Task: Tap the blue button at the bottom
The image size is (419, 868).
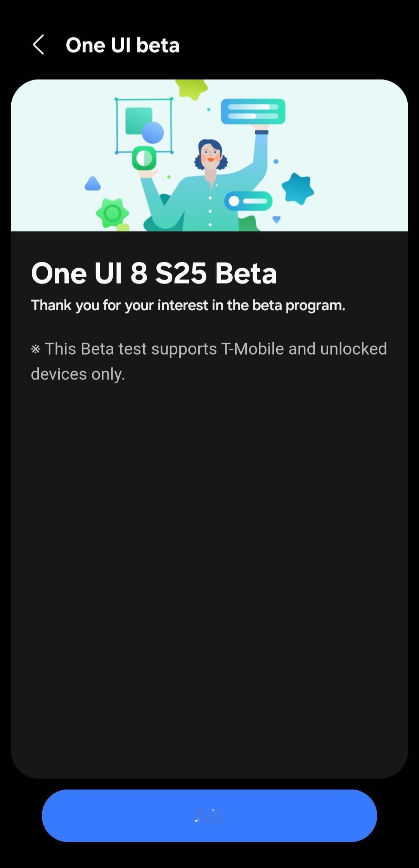Action: pos(209,816)
